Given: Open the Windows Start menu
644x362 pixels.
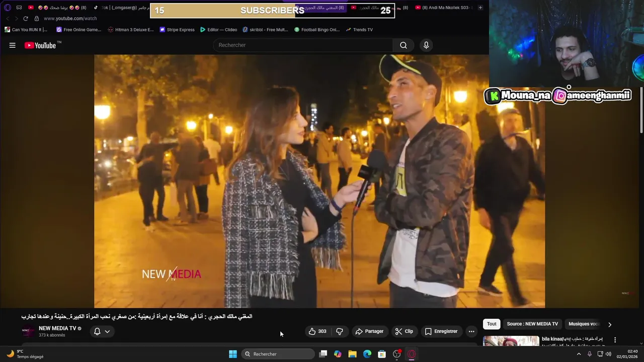Looking at the screenshot, I should point(233,354).
